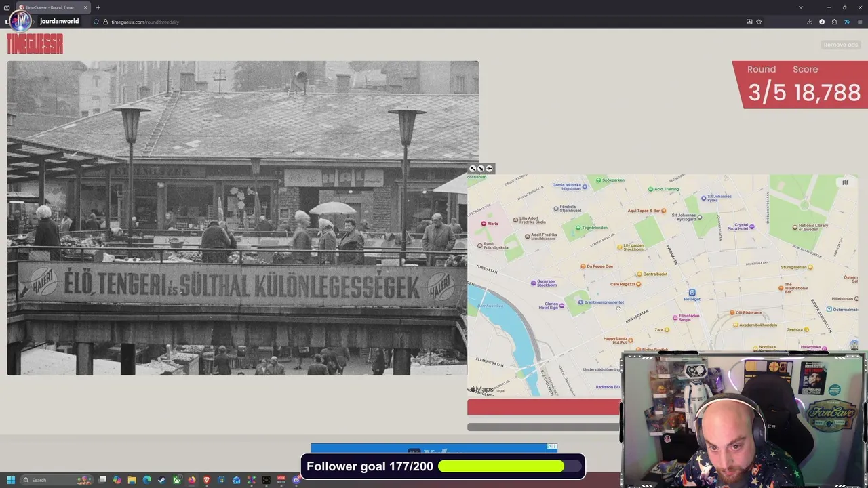Open the Windows Start menu
Image resolution: width=868 pixels, height=488 pixels.
[11, 480]
